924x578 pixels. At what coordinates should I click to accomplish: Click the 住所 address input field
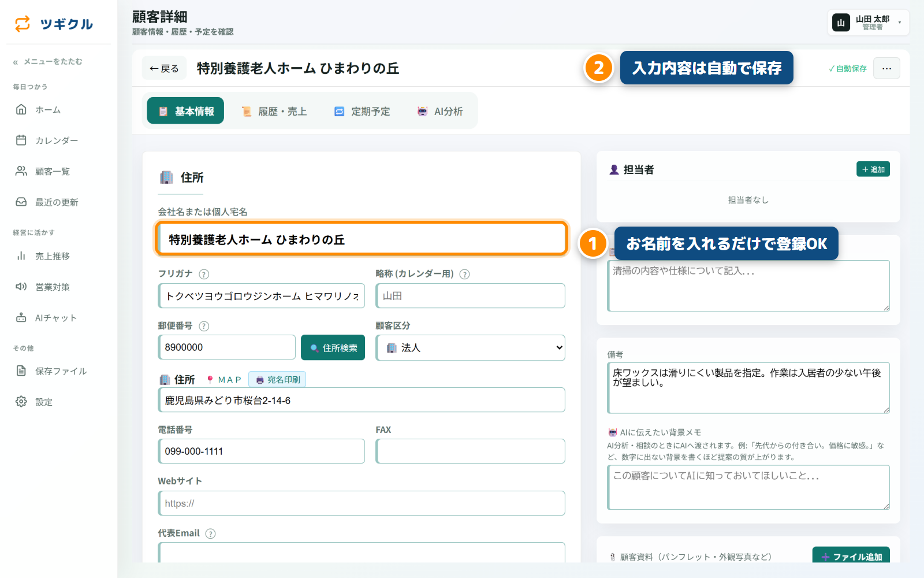[362, 400]
